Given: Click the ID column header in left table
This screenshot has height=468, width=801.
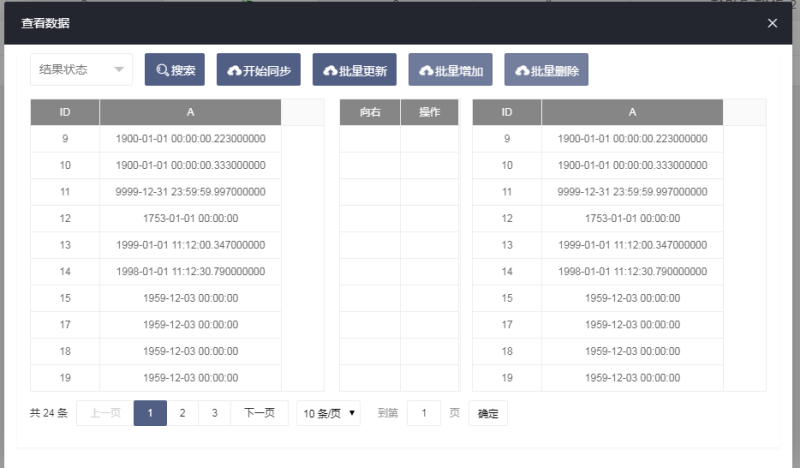Looking at the screenshot, I should (65, 113).
